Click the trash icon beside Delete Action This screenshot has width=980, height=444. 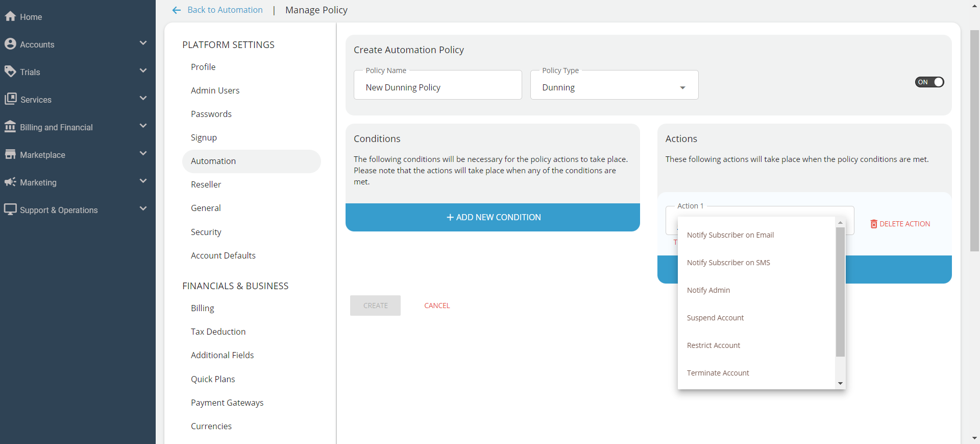tap(874, 224)
